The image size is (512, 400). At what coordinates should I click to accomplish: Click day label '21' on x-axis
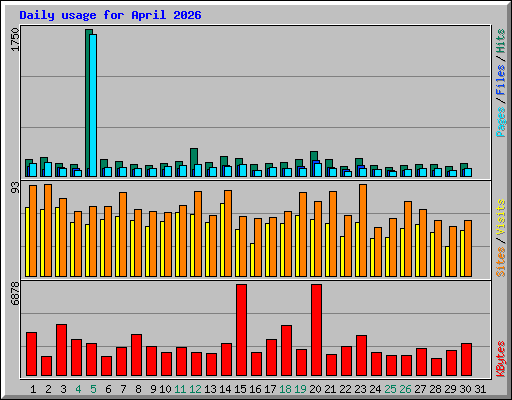[330, 389]
